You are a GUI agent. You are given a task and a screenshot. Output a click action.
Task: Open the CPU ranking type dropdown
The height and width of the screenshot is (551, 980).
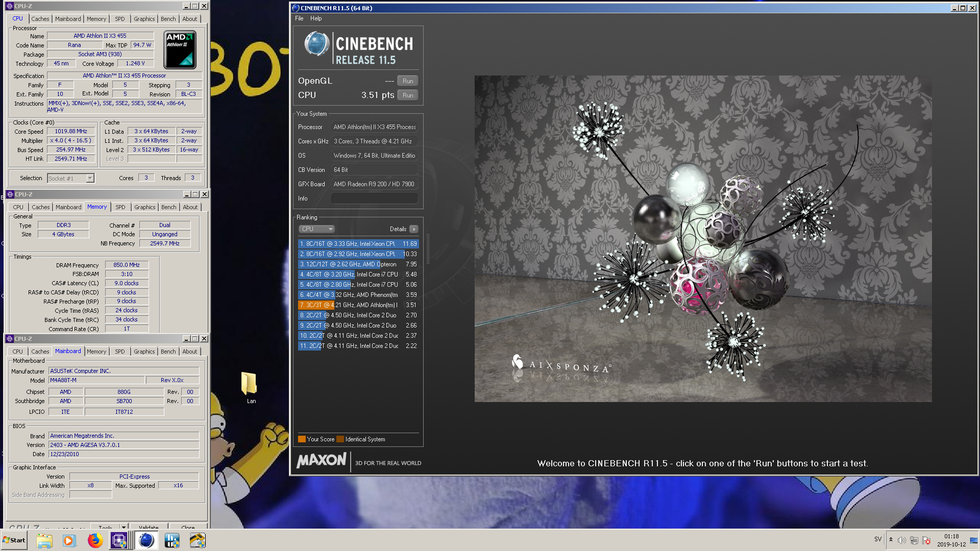point(316,229)
